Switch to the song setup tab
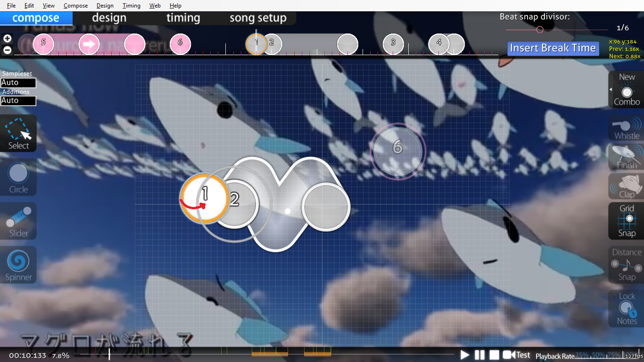The image size is (644, 362). (258, 18)
